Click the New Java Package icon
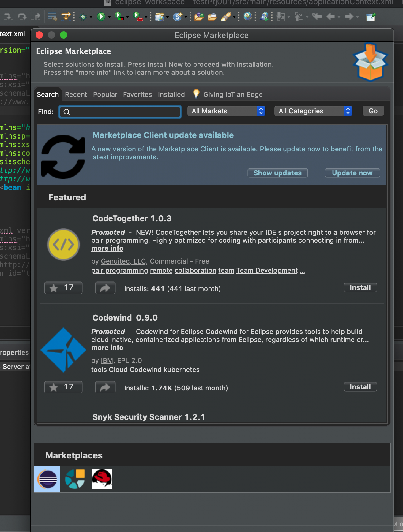The image size is (403, 532). tap(159, 17)
